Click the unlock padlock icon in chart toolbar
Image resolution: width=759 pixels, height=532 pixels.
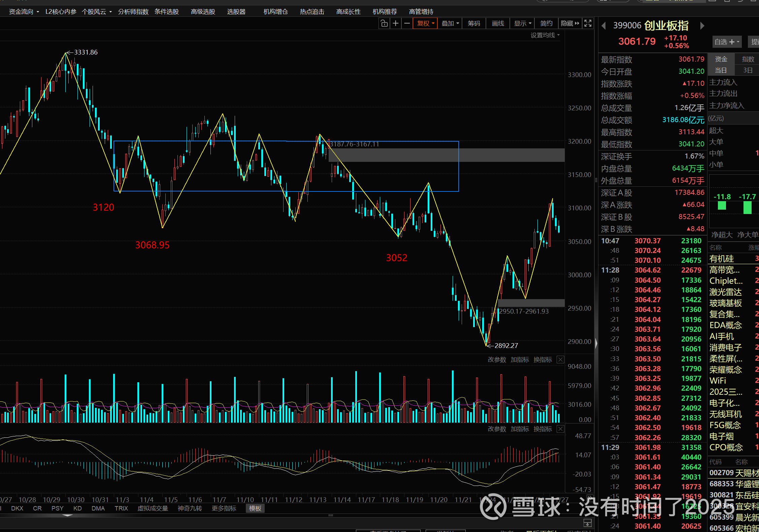(384, 23)
